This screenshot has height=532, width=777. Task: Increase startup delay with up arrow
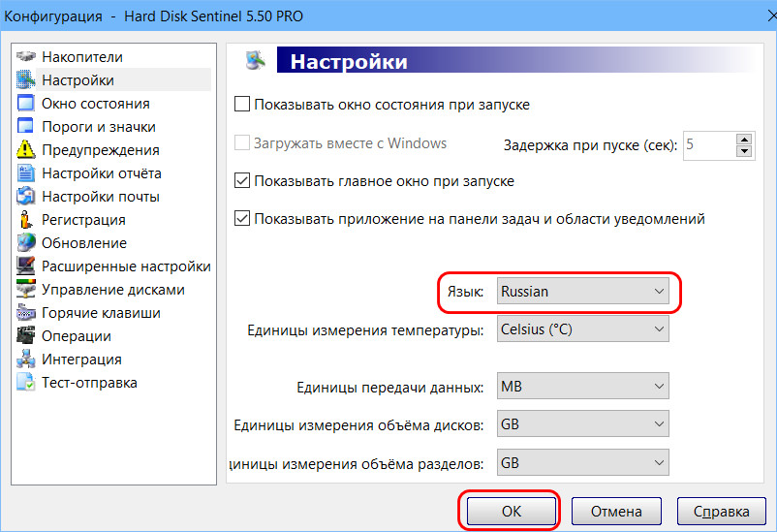pos(744,139)
